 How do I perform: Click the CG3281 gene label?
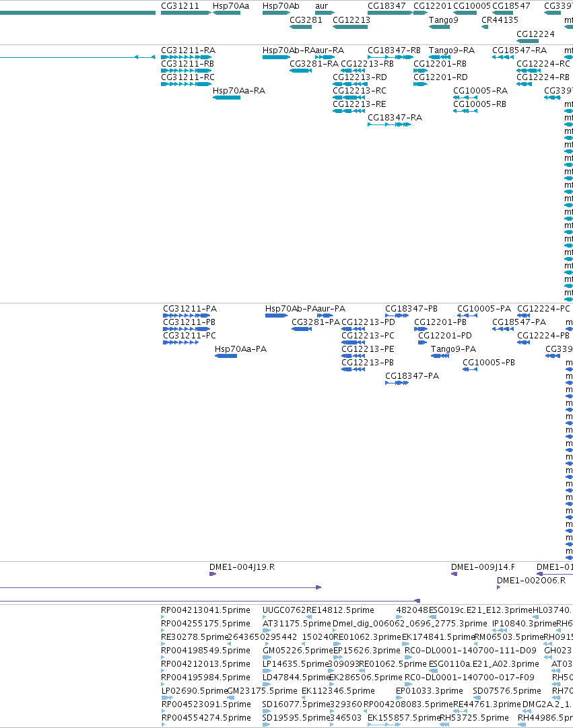pos(306,20)
